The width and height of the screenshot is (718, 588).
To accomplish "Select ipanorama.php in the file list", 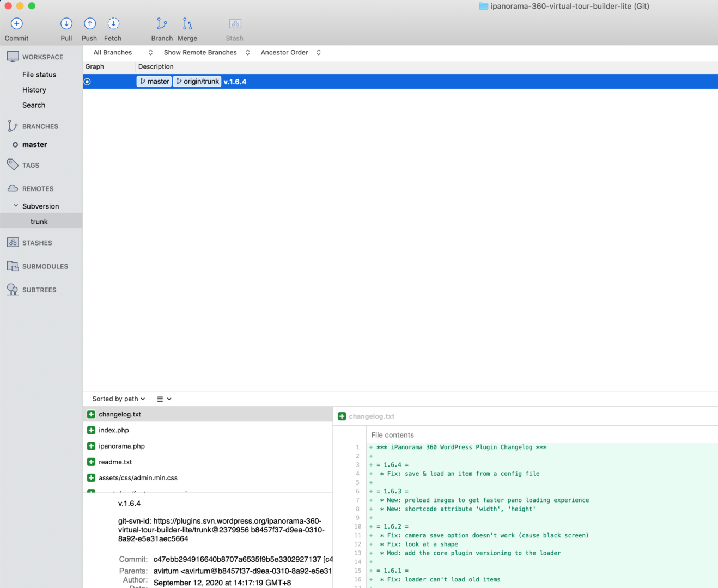I will pyautogui.click(x=208, y=446).
